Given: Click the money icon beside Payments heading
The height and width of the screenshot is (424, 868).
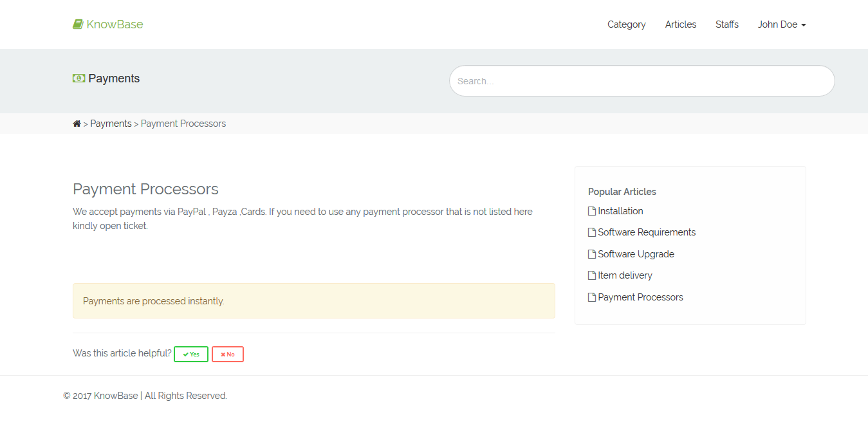Looking at the screenshot, I should tap(78, 78).
